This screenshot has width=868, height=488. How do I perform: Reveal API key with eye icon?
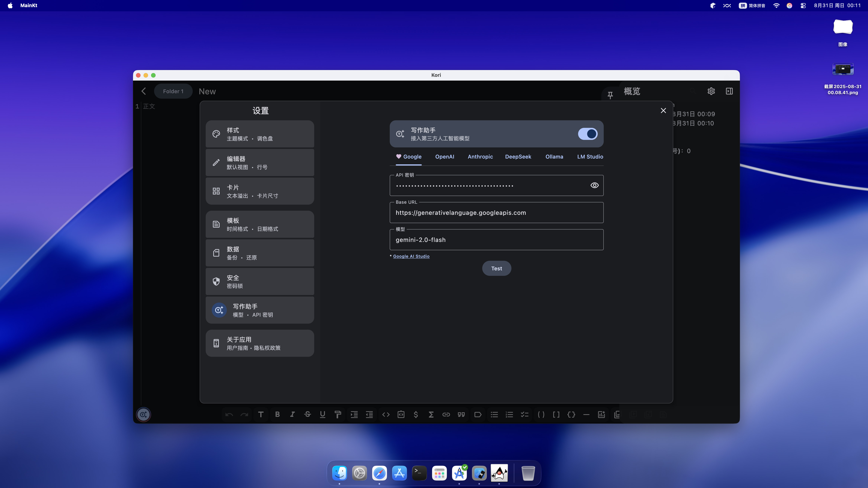point(594,185)
